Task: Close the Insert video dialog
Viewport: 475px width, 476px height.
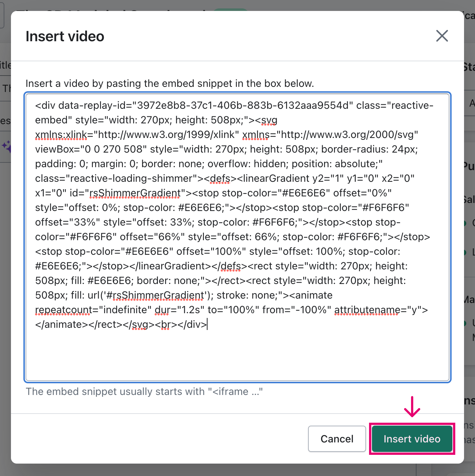Action: click(x=442, y=36)
